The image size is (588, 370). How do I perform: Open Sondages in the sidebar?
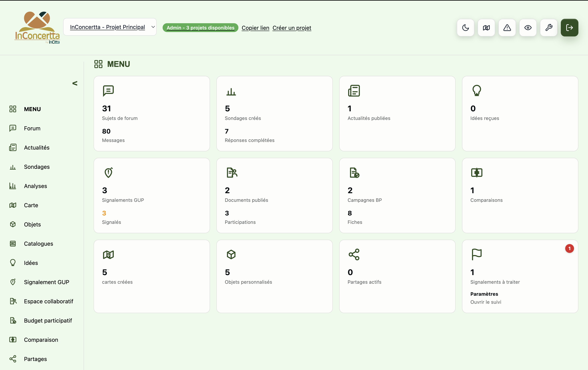tap(37, 167)
